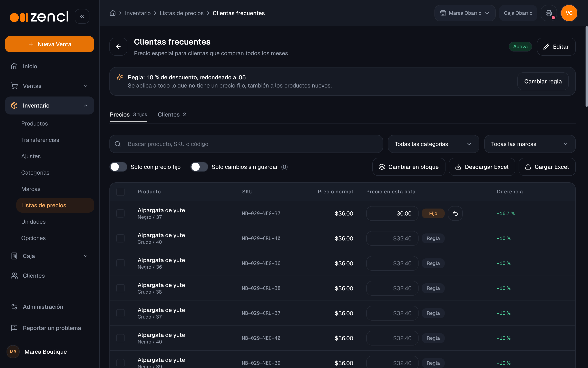This screenshot has height=368, width=588.
Task: Collapse the sidebar with the double-chevron icon
Action: tap(82, 16)
